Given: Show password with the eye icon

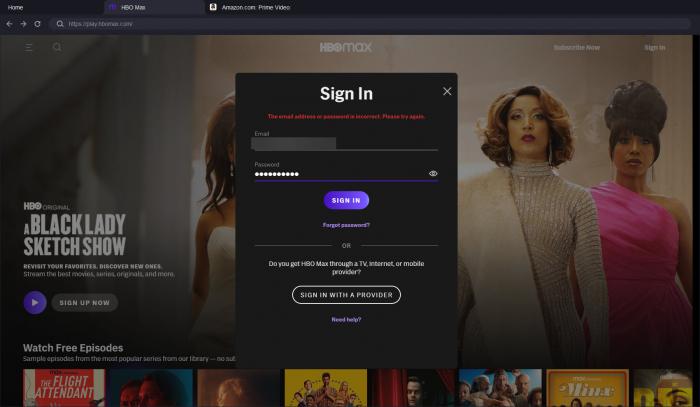Looking at the screenshot, I should pyautogui.click(x=433, y=174).
